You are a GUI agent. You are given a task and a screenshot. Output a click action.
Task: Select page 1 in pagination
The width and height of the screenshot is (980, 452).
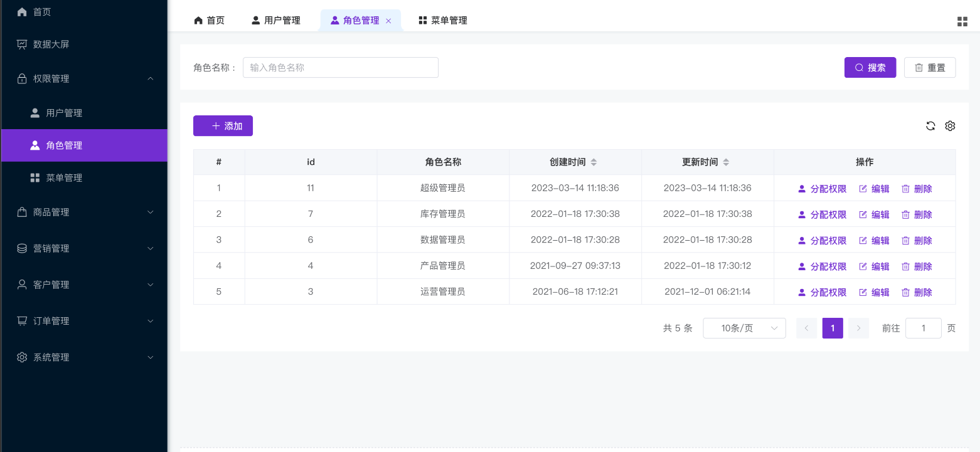click(833, 328)
